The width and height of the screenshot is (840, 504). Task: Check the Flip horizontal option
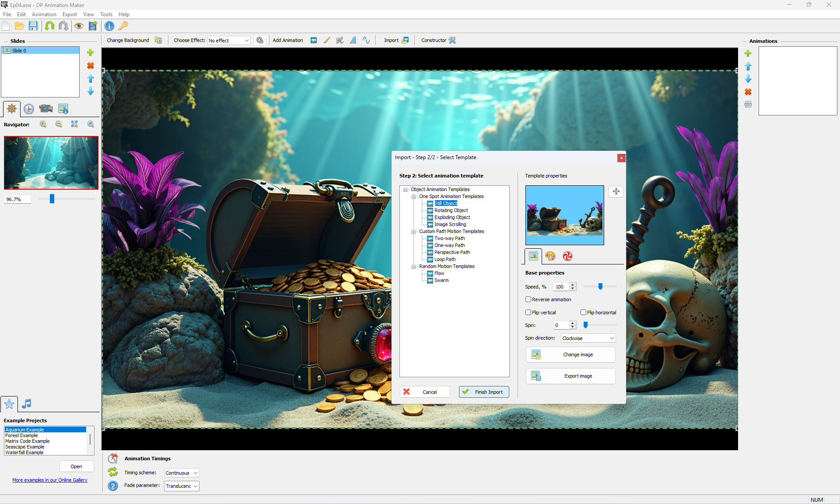(x=584, y=313)
